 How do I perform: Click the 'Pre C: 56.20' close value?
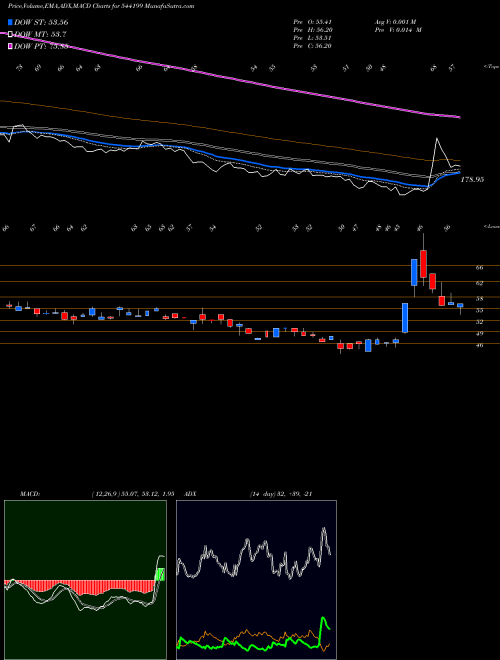(x=312, y=46)
